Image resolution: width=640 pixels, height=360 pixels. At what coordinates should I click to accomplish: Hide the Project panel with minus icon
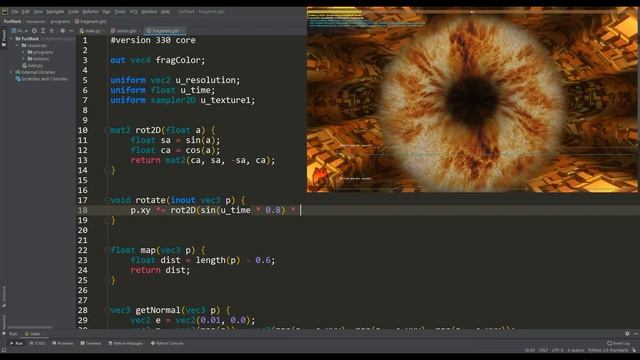pyautogui.click(x=71, y=31)
